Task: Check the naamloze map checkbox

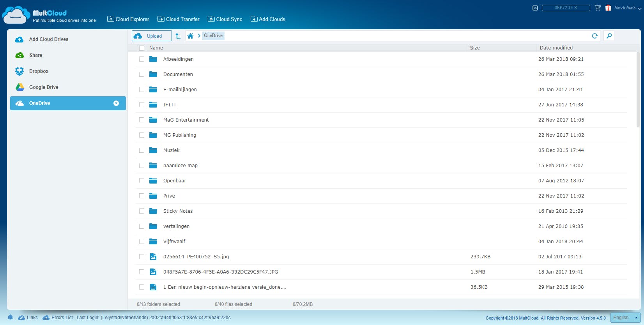Action: pos(142,166)
